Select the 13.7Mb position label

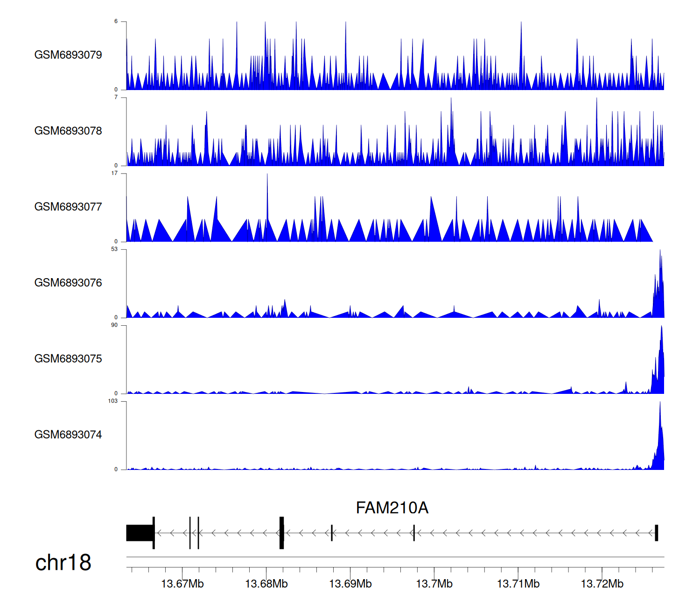434,584
